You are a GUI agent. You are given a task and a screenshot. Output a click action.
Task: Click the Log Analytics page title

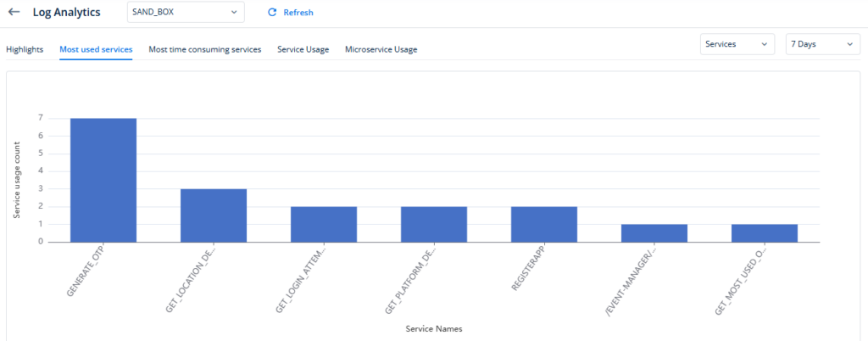[x=66, y=12]
